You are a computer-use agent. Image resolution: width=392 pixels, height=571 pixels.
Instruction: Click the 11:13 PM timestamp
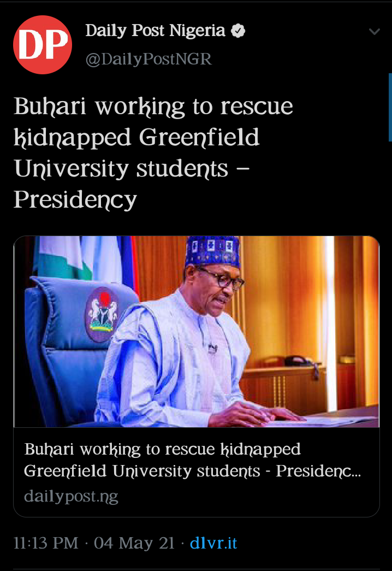click(46, 543)
